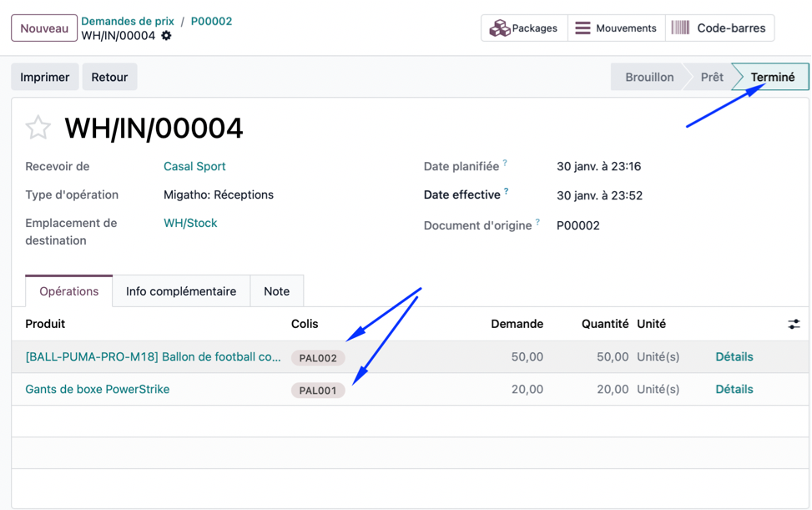Click help tooltip next to Document d'origine
Image resolution: width=812 pixels, height=510 pixels.
coord(537,222)
